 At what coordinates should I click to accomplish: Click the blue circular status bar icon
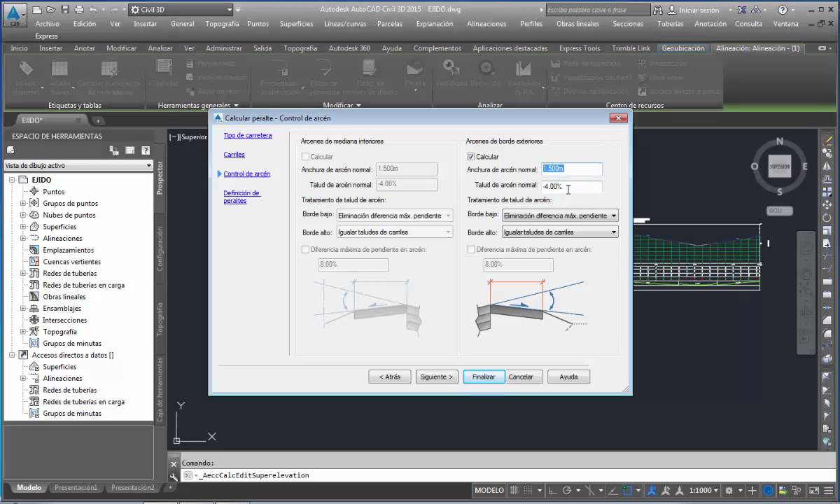[768, 491]
